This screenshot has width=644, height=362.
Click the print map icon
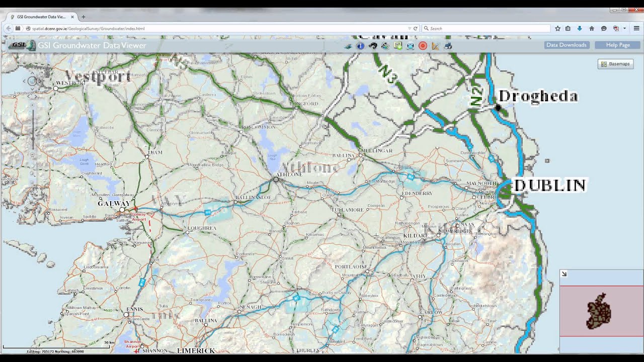point(448,46)
